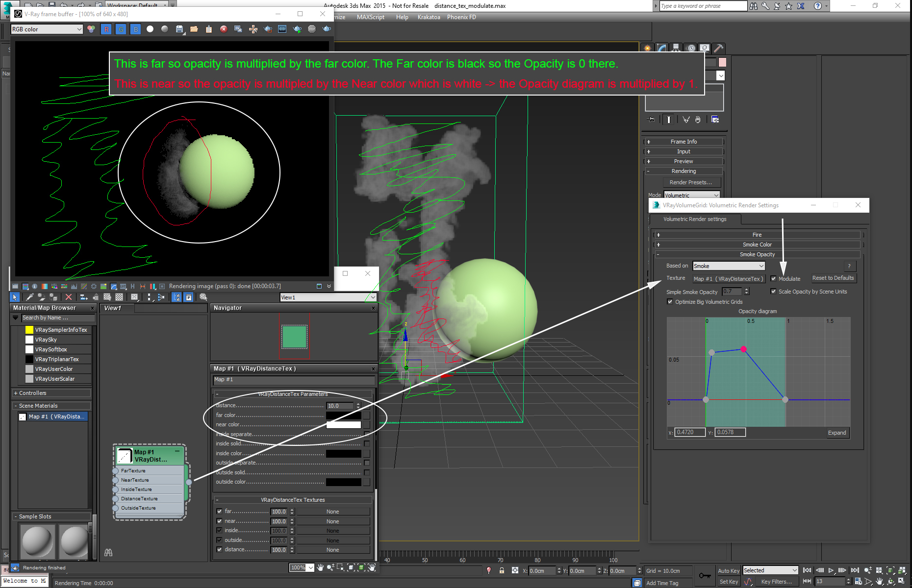Screen dimensions: 912x588
Task: Toggle the far texture enable checkbox
Action: tap(219, 511)
